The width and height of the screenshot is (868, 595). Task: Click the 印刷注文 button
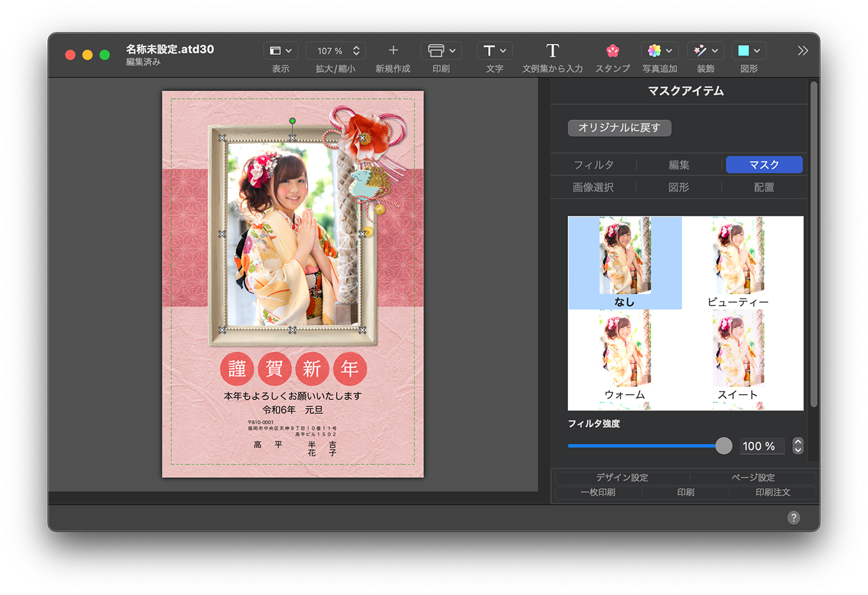coord(773,492)
